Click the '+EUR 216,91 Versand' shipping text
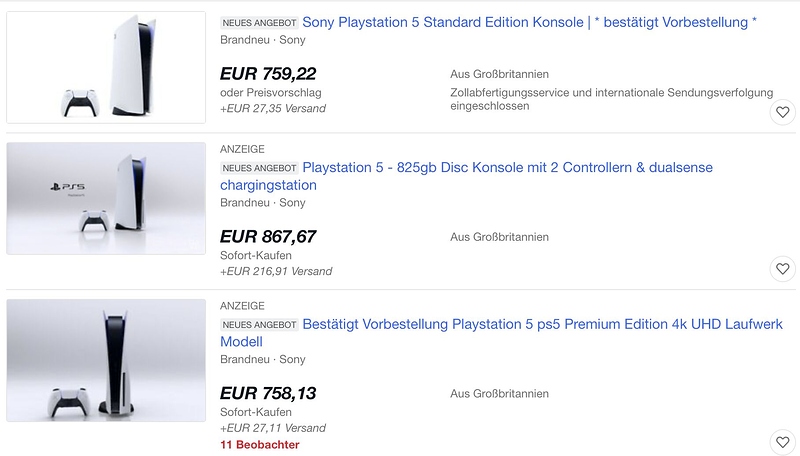 (x=276, y=271)
